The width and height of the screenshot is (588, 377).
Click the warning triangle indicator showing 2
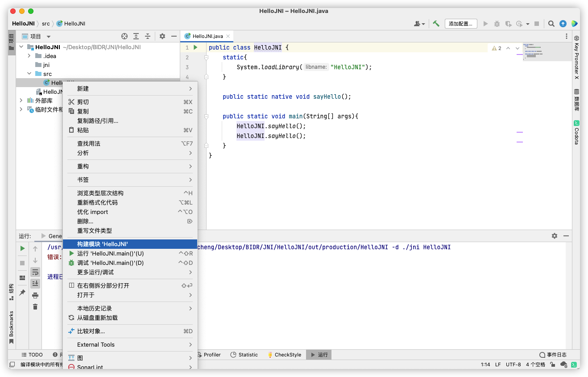[x=497, y=48]
